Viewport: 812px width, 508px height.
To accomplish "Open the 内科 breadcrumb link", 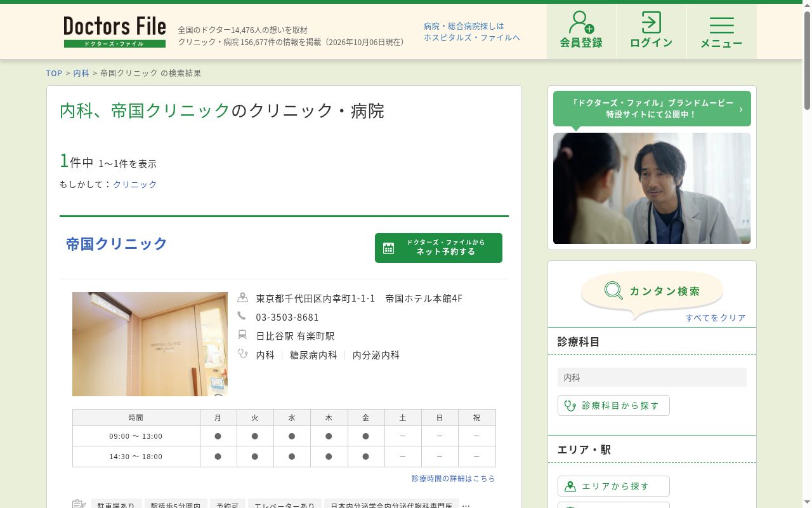I will 81,73.
